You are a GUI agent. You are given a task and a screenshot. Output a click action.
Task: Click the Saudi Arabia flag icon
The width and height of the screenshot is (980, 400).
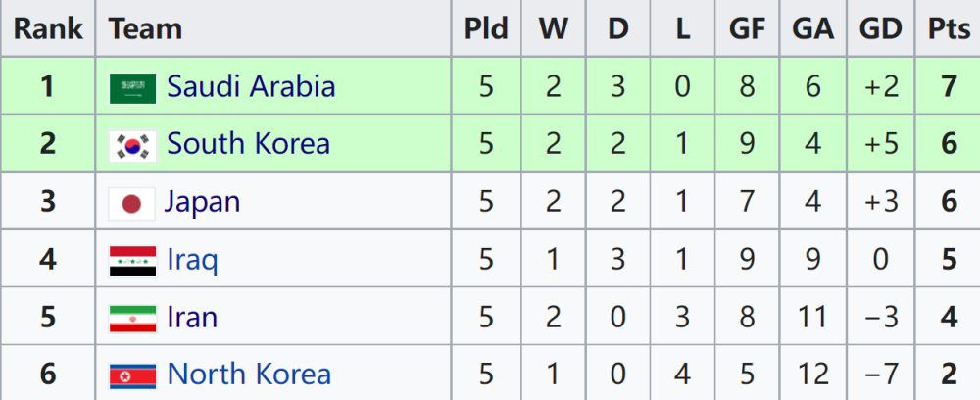click(132, 88)
